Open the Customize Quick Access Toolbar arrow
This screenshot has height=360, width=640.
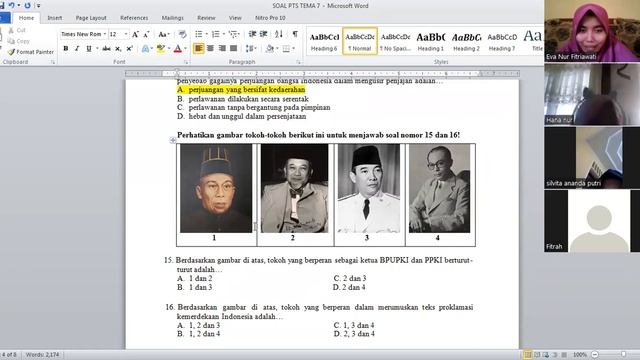[38, 6]
